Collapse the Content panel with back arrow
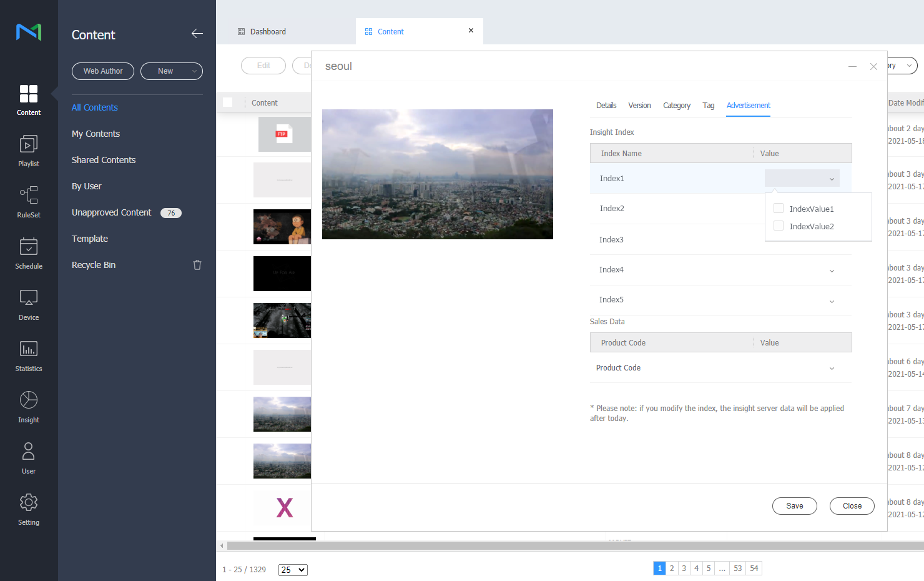Image resolution: width=924 pixels, height=581 pixels. 197,34
